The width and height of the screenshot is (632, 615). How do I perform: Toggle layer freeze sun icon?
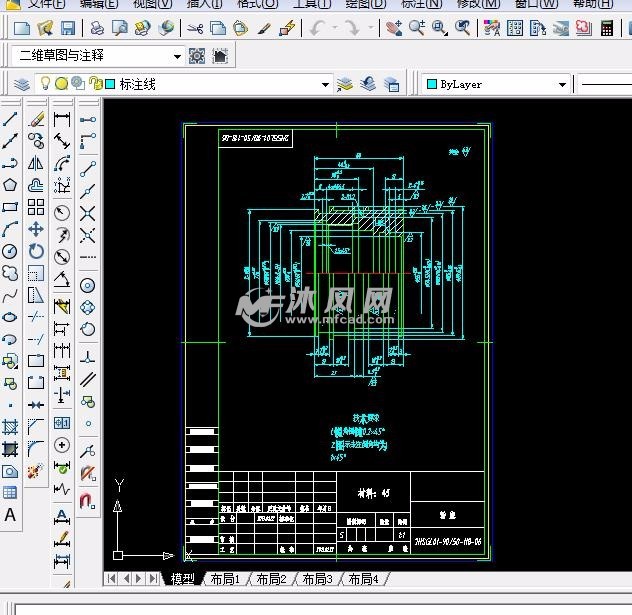tap(61, 84)
